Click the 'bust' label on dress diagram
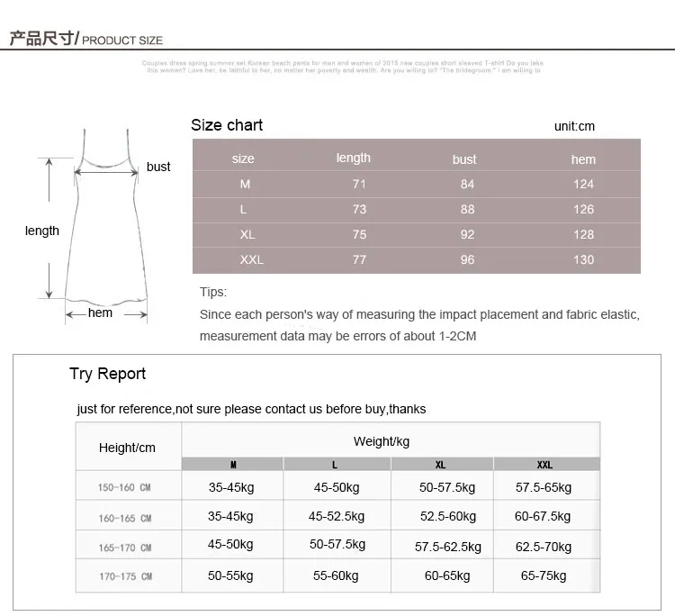Screen dimensions: 675x616 tap(158, 167)
